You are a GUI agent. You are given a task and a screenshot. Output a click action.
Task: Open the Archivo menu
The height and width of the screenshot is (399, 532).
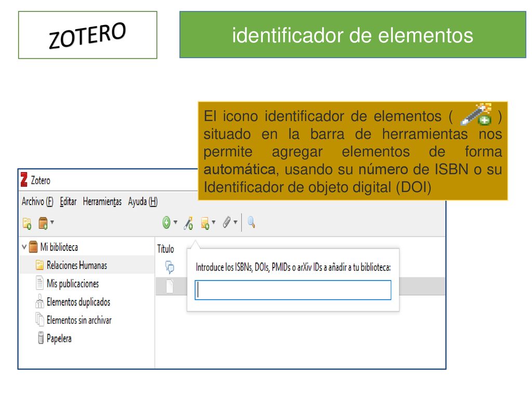37,202
